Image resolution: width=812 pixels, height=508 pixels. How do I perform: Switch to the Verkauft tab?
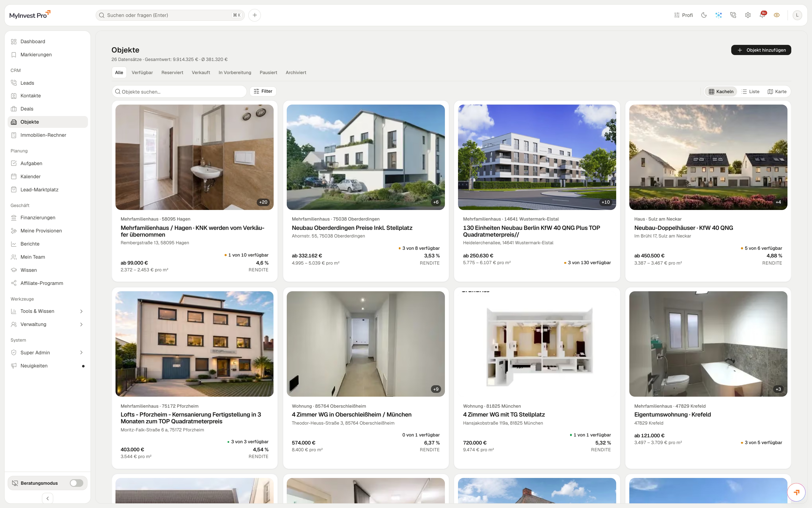click(201, 73)
